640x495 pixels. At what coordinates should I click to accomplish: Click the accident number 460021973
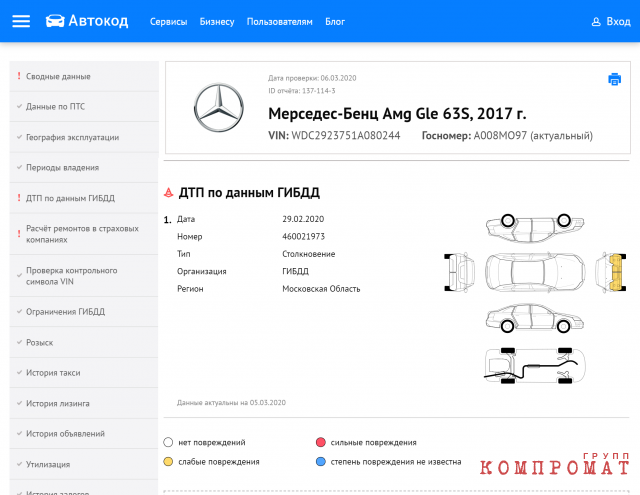coord(304,237)
